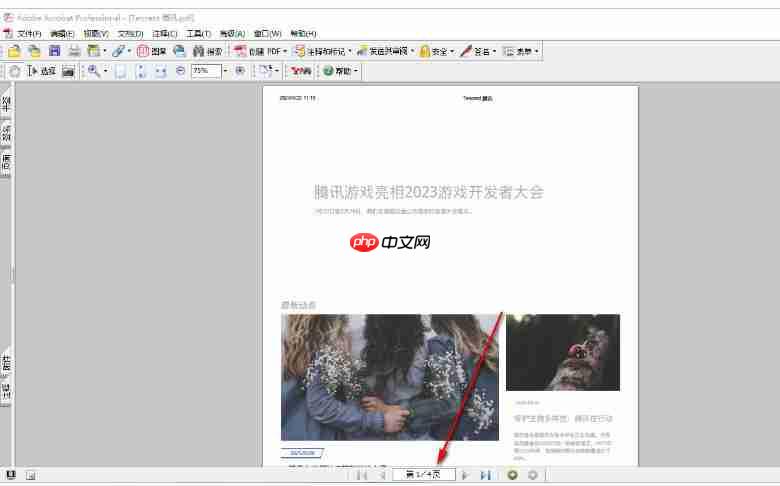Select the Hand tool
The height and width of the screenshot is (486, 780).
pyautogui.click(x=15, y=71)
